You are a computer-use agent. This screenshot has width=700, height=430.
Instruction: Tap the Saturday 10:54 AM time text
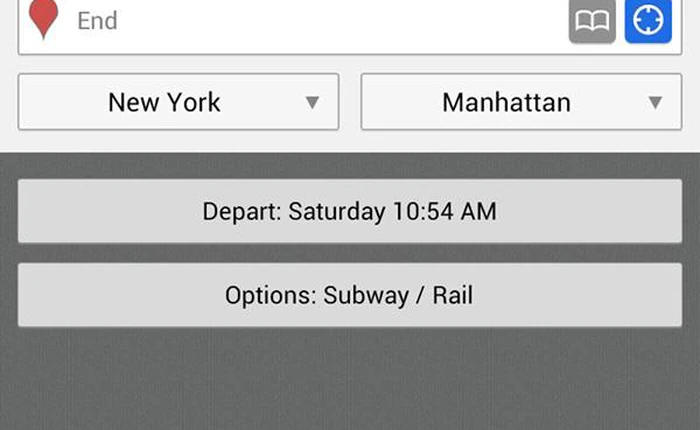393,212
